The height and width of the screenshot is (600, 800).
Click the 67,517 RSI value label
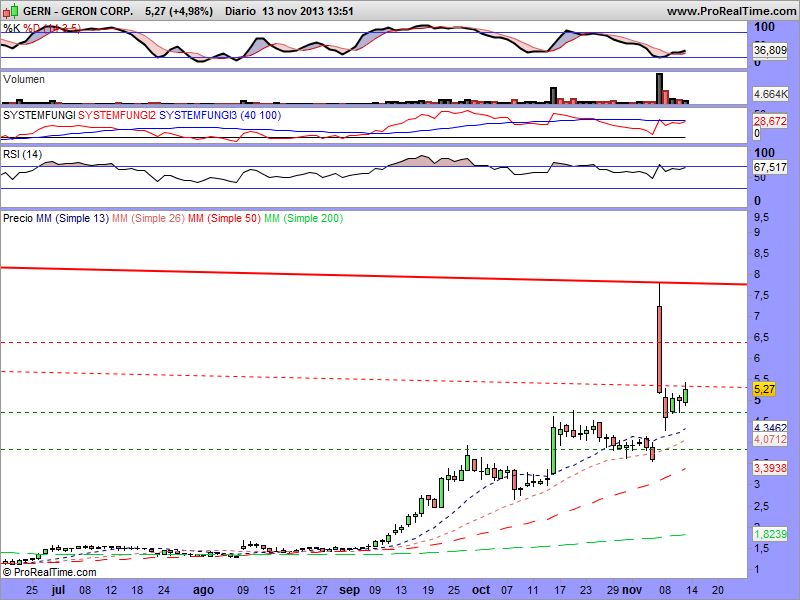click(770, 167)
